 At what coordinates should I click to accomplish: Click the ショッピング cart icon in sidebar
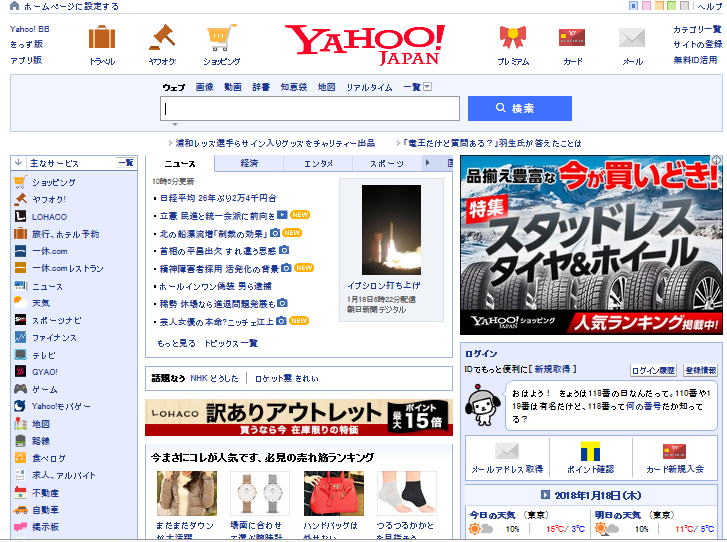(x=20, y=182)
